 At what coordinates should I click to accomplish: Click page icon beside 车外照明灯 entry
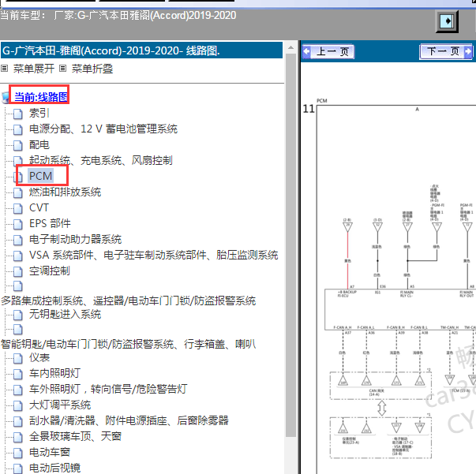pyautogui.click(x=18, y=390)
